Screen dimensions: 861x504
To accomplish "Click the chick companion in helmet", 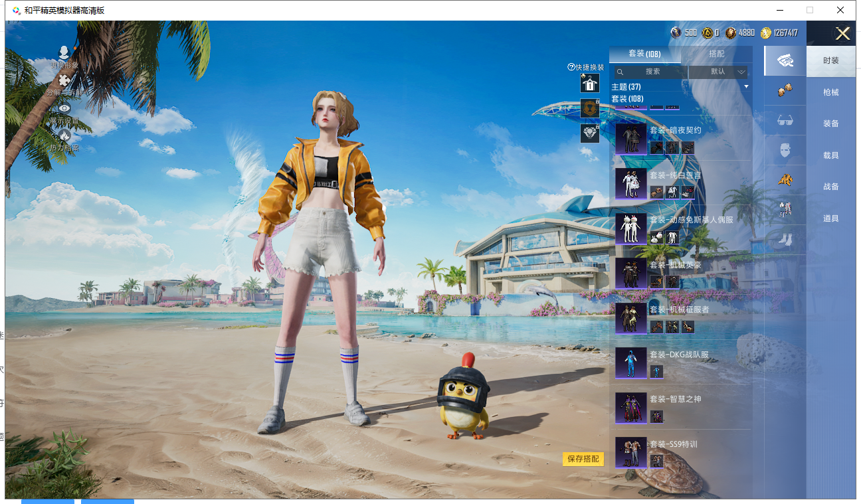I will [x=464, y=396].
